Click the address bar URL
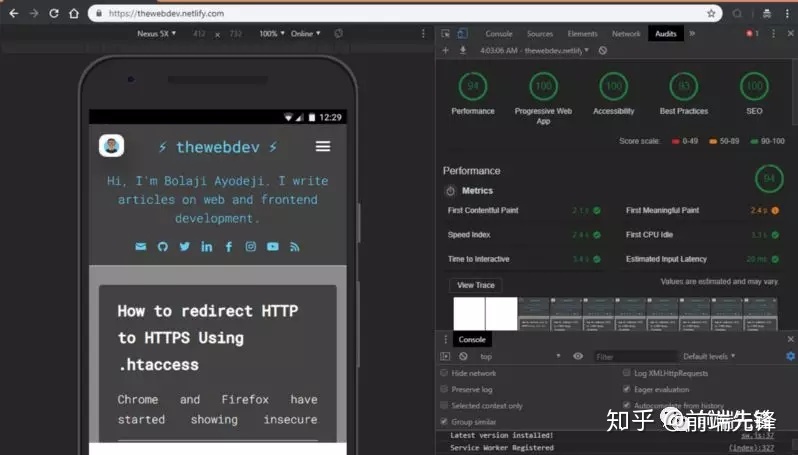Viewport: 798px width, 455px height. pyautogui.click(x=166, y=14)
